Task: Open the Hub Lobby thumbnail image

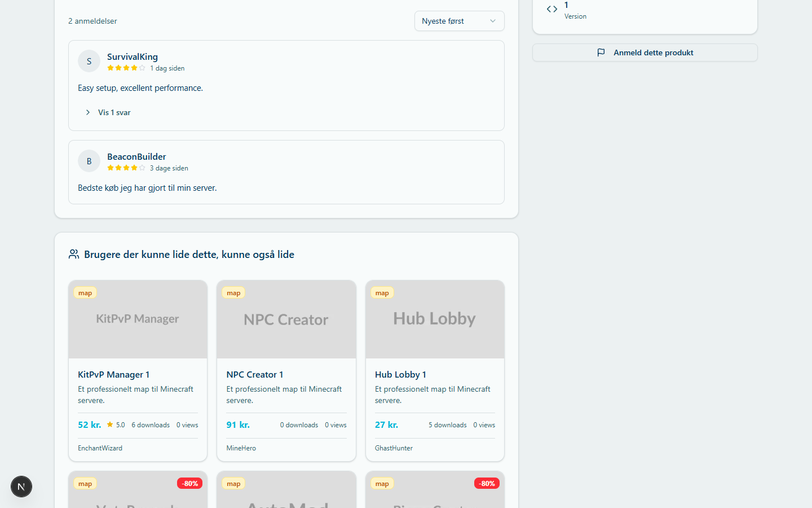Action: tap(435, 319)
